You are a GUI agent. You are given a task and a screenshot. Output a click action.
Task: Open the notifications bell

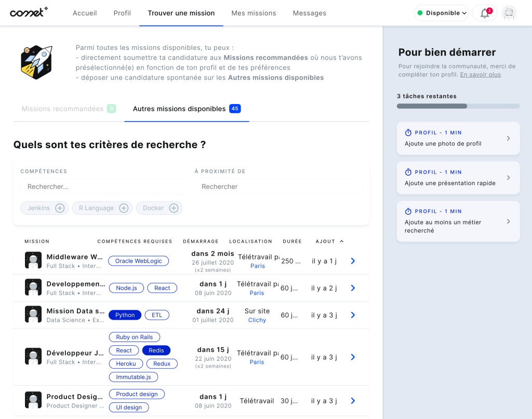(485, 14)
